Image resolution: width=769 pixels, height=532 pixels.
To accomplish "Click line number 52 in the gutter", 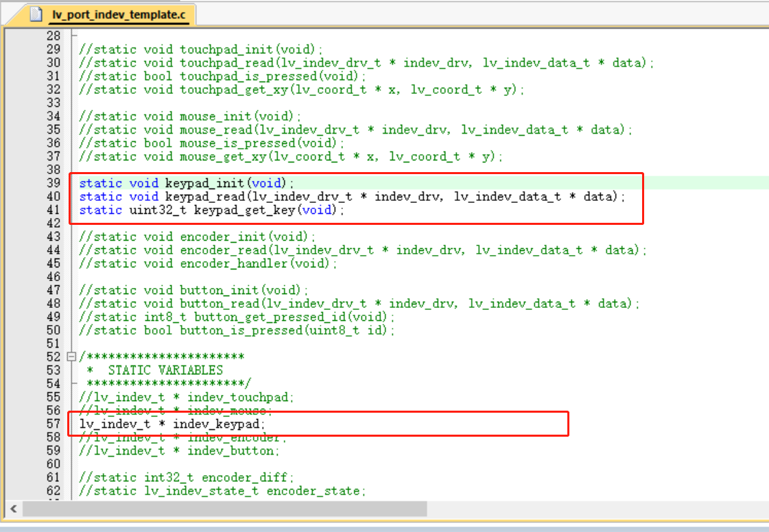I will pyautogui.click(x=53, y=357).
